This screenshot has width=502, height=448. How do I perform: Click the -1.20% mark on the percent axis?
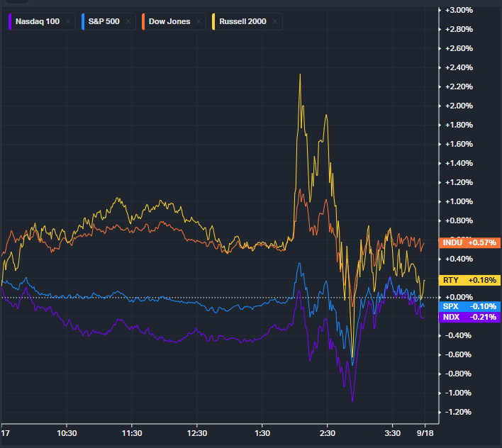pos(457,412)
